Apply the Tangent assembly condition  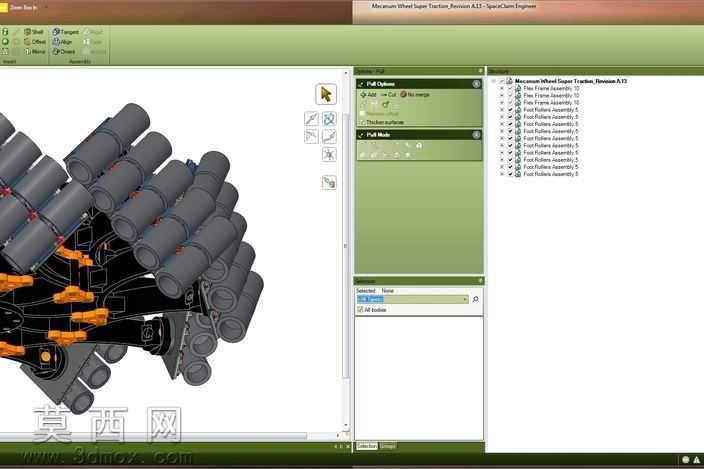(x=66, y=32)
